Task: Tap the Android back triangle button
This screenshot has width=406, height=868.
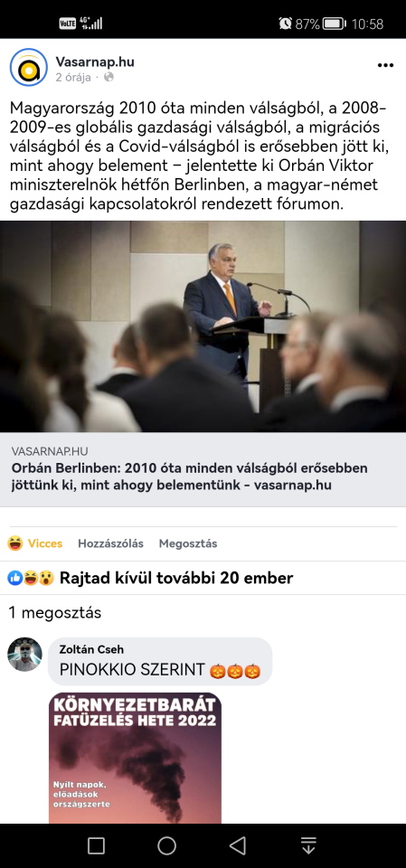Action: [x=238, y=845]
